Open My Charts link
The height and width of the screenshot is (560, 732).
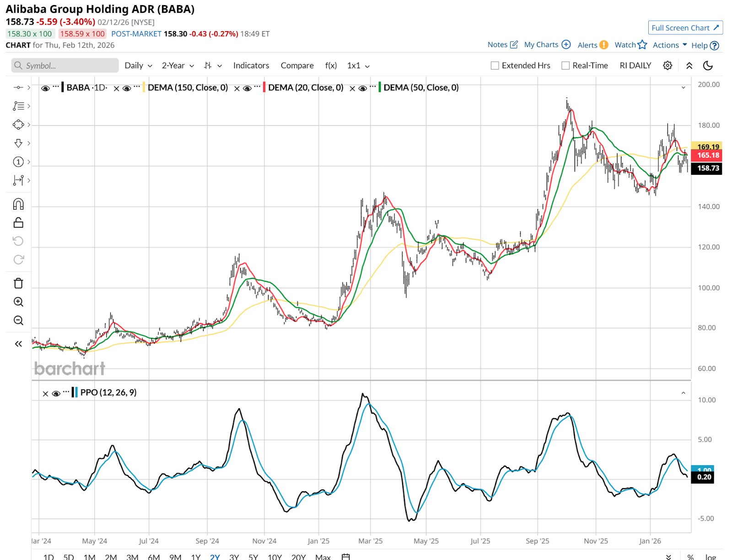547,44
